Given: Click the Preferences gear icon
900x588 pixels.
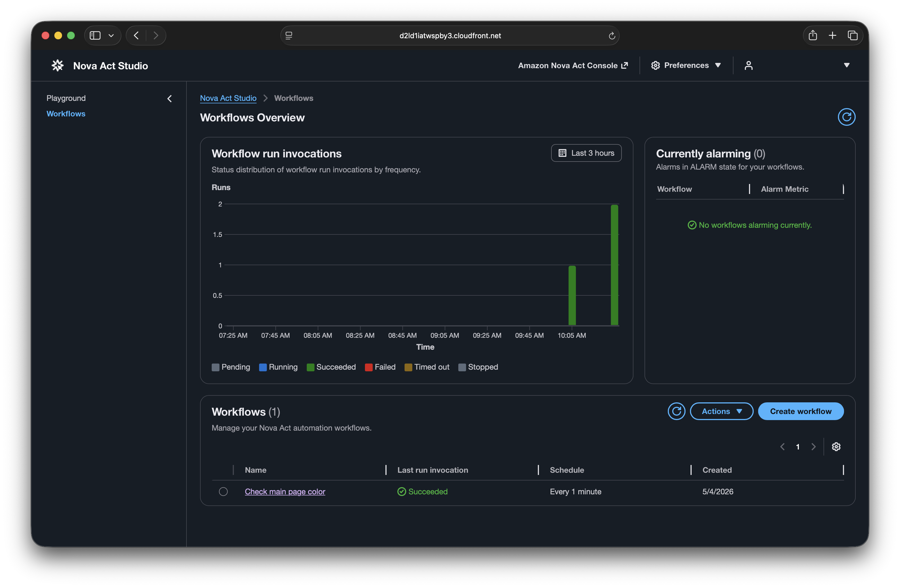Looking at the screenshot, I should click(655, 65).
